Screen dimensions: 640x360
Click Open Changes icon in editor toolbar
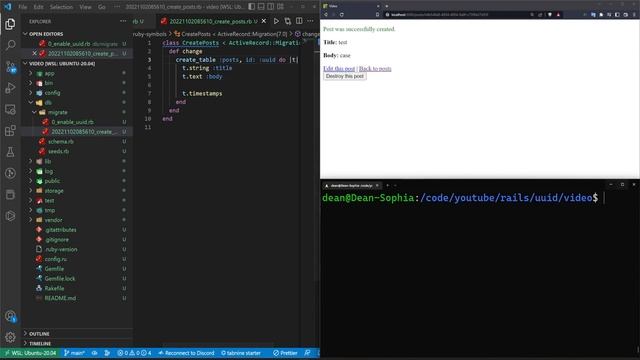[288, 21]
